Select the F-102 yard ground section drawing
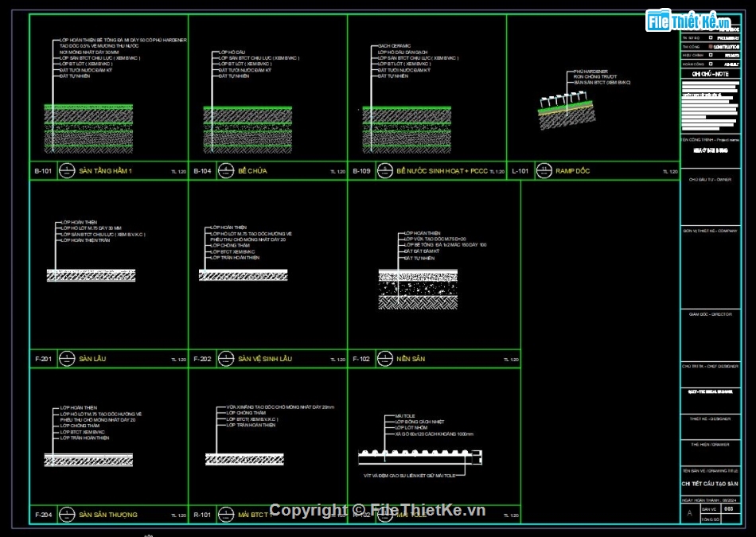 pyautogui.click(x=418, y=290)
